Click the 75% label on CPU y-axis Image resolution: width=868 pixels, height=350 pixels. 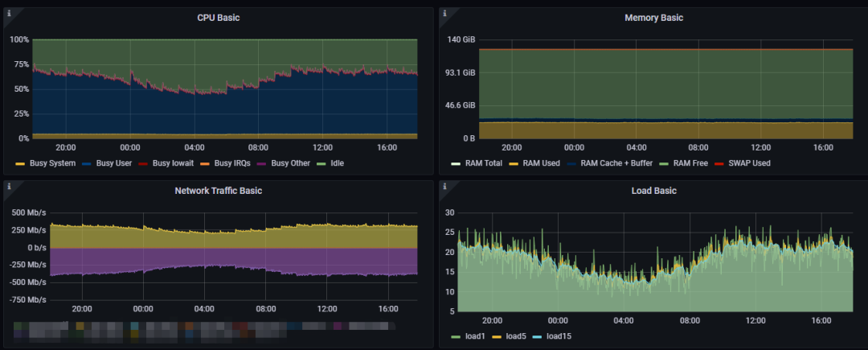tap(23, 64)
